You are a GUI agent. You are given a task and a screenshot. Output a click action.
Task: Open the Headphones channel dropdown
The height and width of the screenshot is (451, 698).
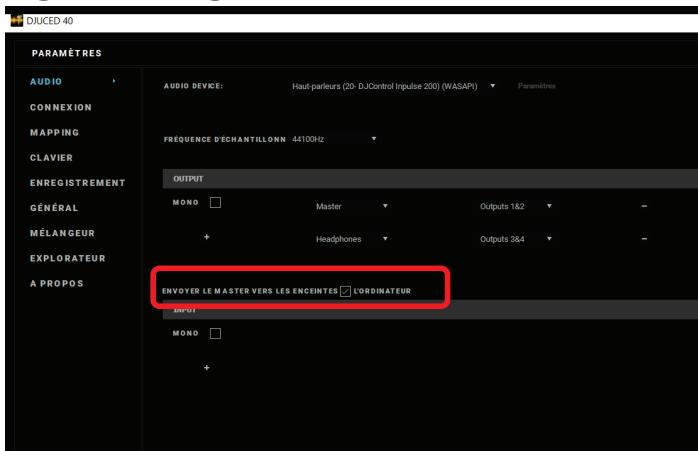(352, 239)
